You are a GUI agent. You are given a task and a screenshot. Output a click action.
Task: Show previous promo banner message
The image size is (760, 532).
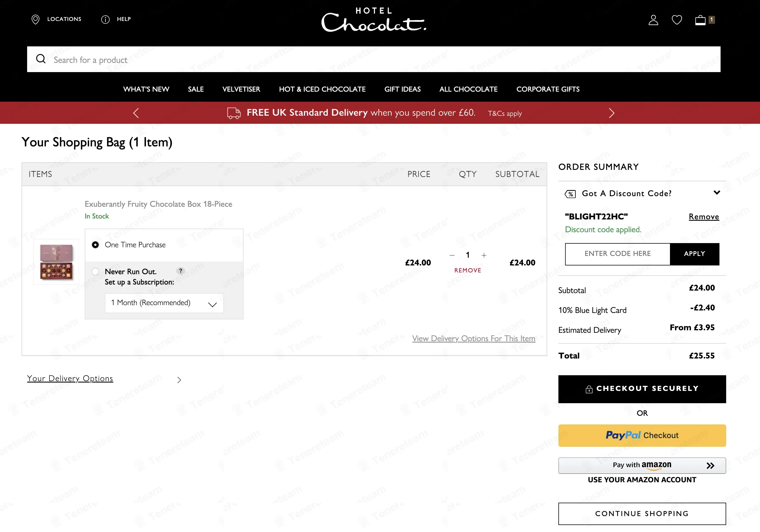136,113
